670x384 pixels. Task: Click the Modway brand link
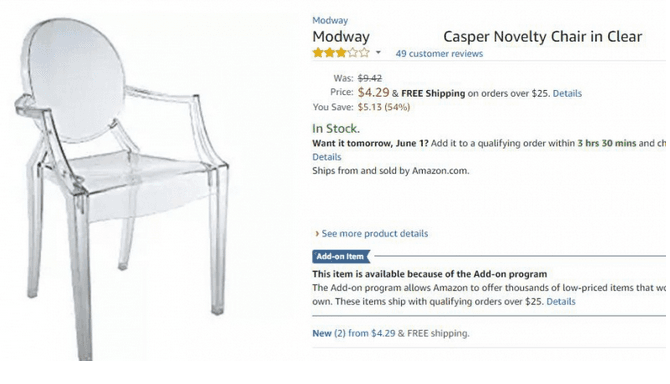pos(330,20)
